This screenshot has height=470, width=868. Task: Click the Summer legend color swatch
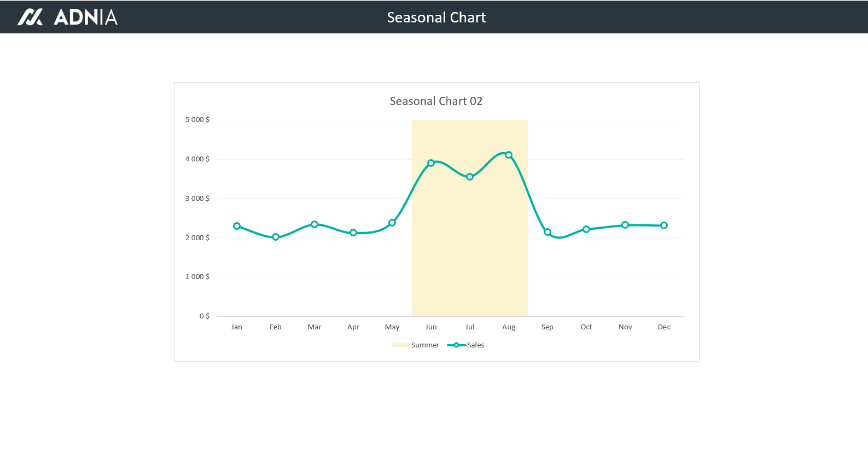(x=400, y=345)
